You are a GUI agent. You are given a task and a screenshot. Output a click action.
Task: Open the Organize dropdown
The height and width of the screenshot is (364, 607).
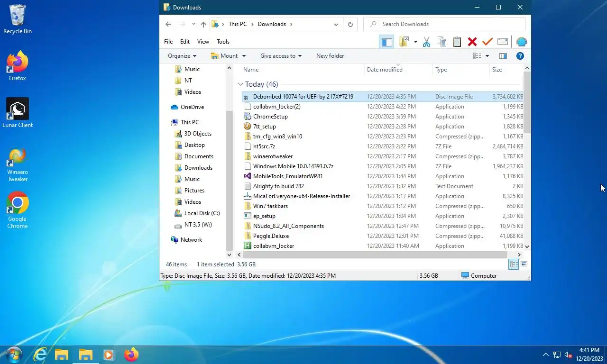(182, 56)
